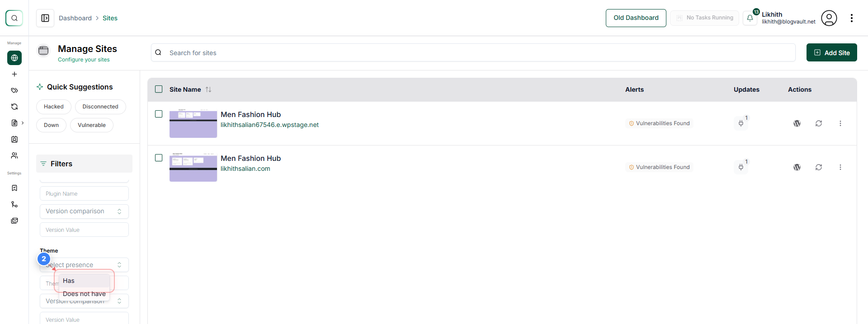Choose the Has option

coord(84,281)
